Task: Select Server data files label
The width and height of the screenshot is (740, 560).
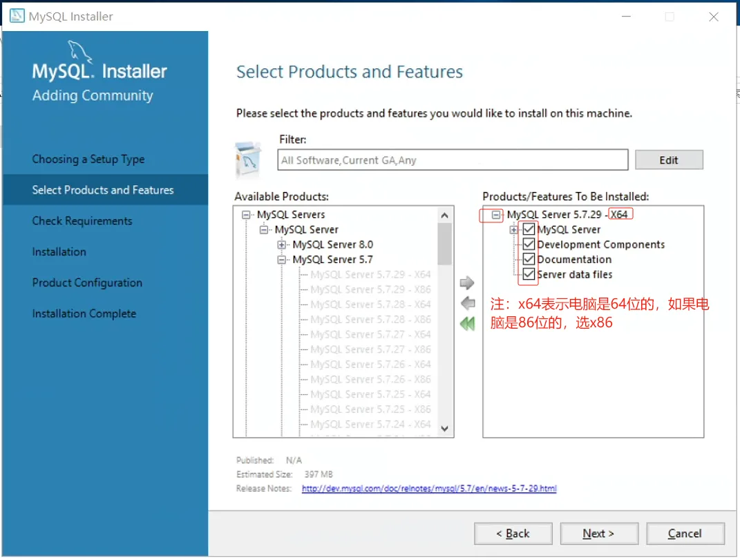Action: click(x=574, y=275)
